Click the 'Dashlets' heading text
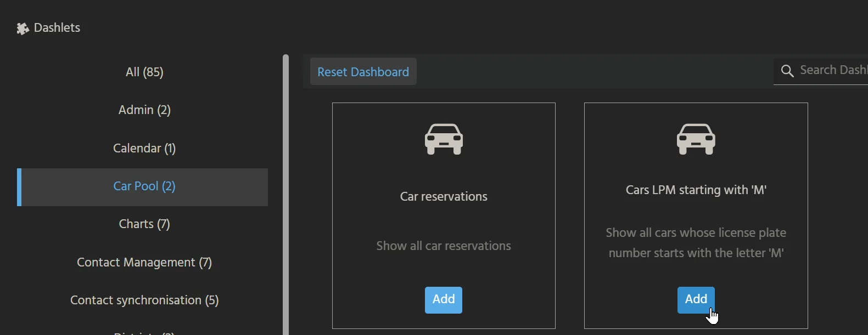The image size is (868, 335). point(57,28)
